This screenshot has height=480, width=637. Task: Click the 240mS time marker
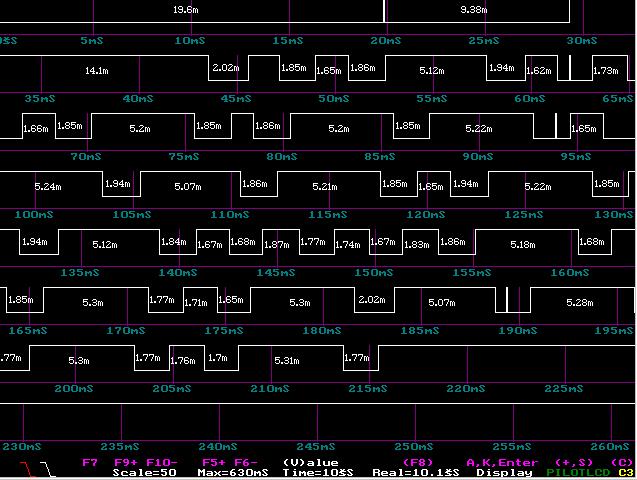218,447
